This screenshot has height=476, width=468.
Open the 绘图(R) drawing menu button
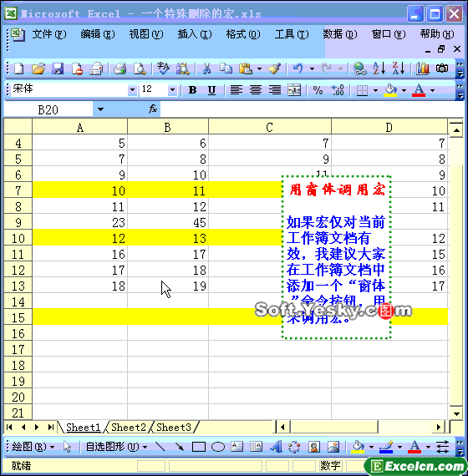pos(33,447)
